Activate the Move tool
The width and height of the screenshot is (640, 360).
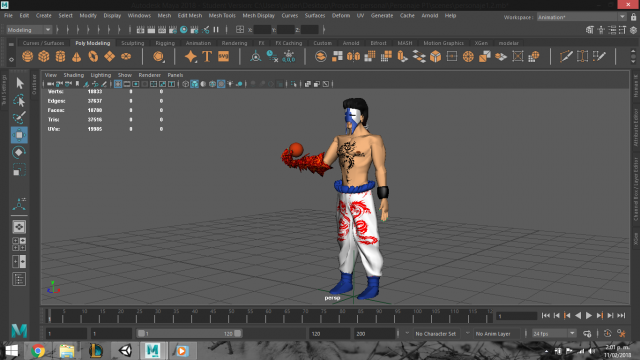[x=19, y=135]
